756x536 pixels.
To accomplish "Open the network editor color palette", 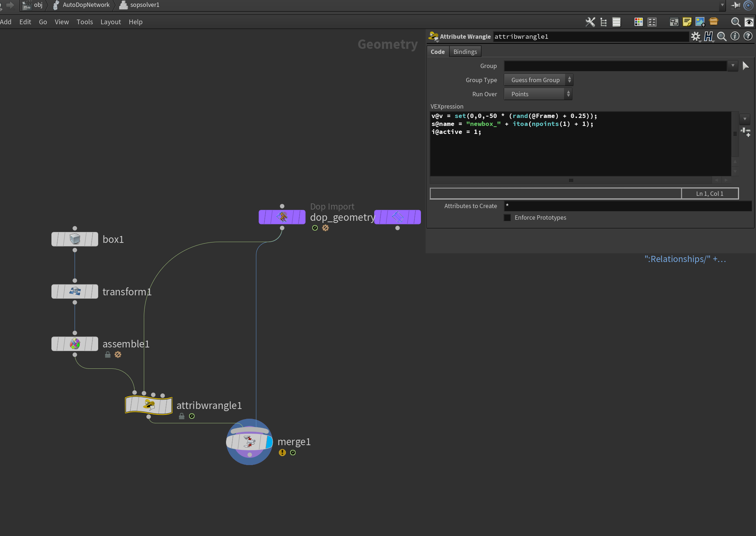I will (x=639, y=22).
